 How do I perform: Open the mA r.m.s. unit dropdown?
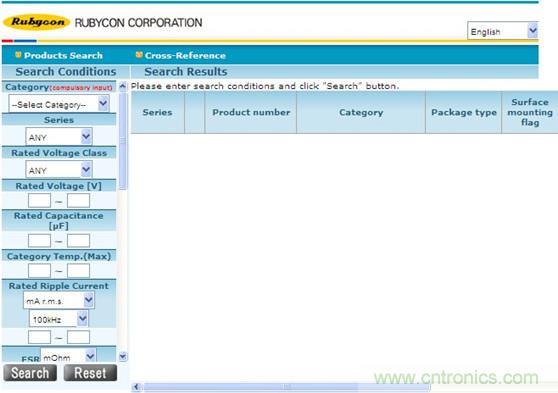[59, 300]
